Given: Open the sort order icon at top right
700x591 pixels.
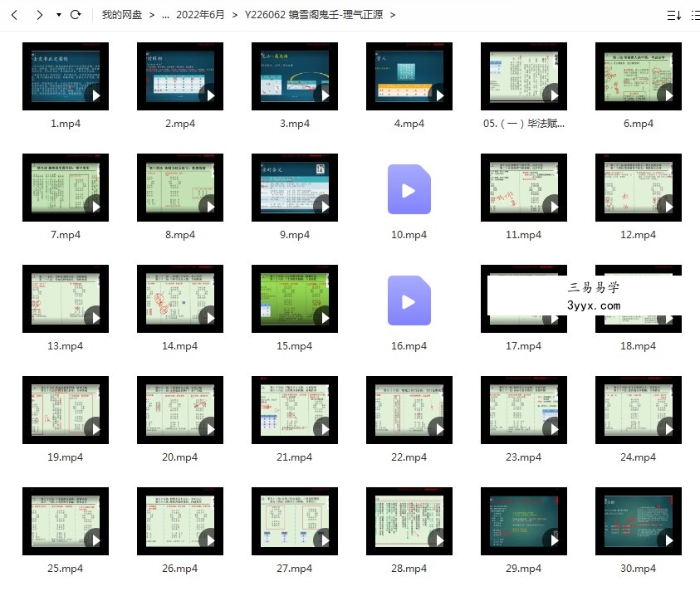Looking at the screenshot, I should tap(673, 16).
